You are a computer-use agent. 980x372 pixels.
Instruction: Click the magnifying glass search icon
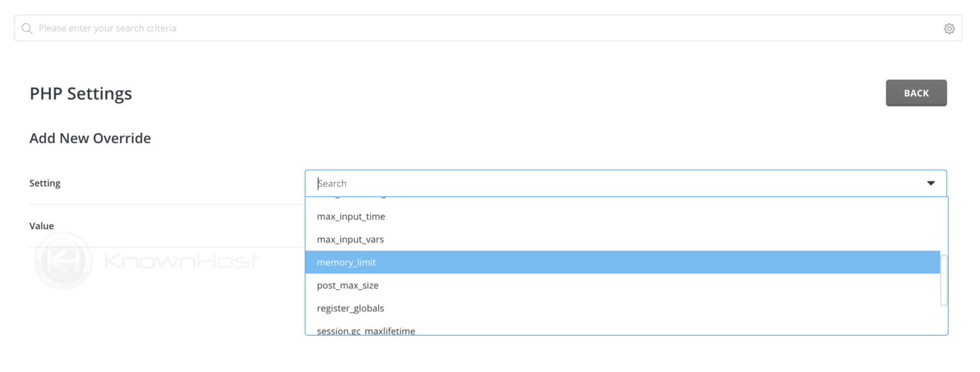coord(26,28)
